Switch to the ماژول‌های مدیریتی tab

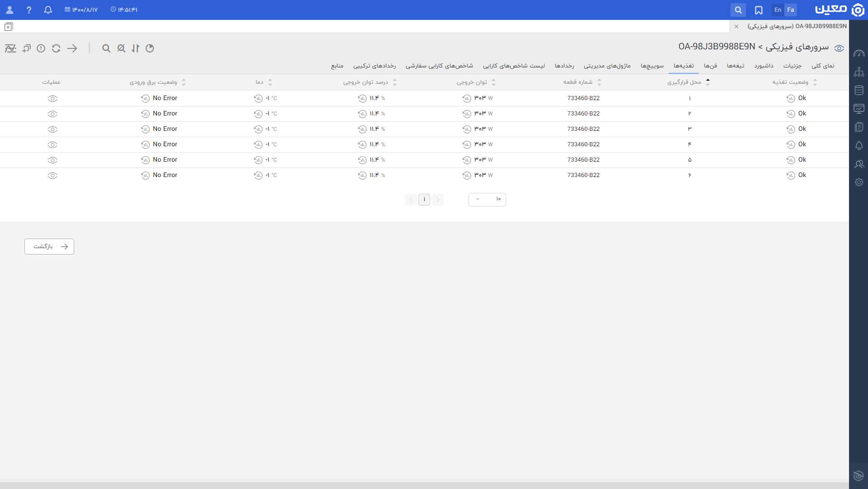[607, 66]
